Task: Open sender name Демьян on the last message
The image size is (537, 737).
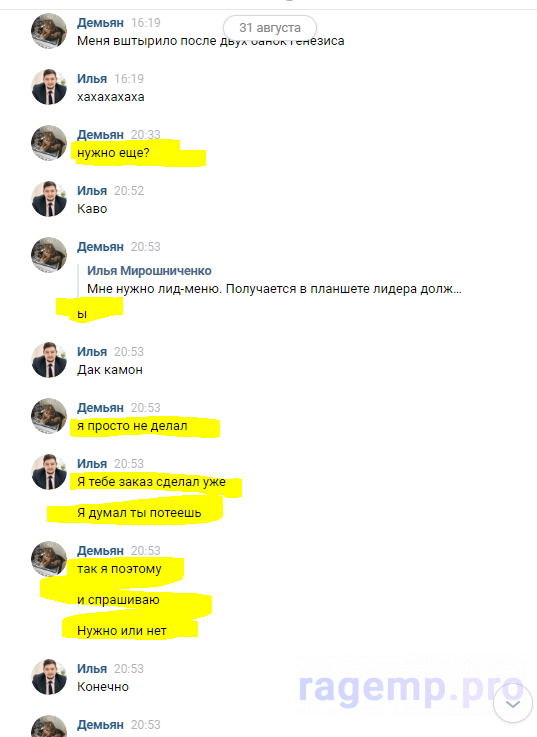Action: (x=100, y=725)
